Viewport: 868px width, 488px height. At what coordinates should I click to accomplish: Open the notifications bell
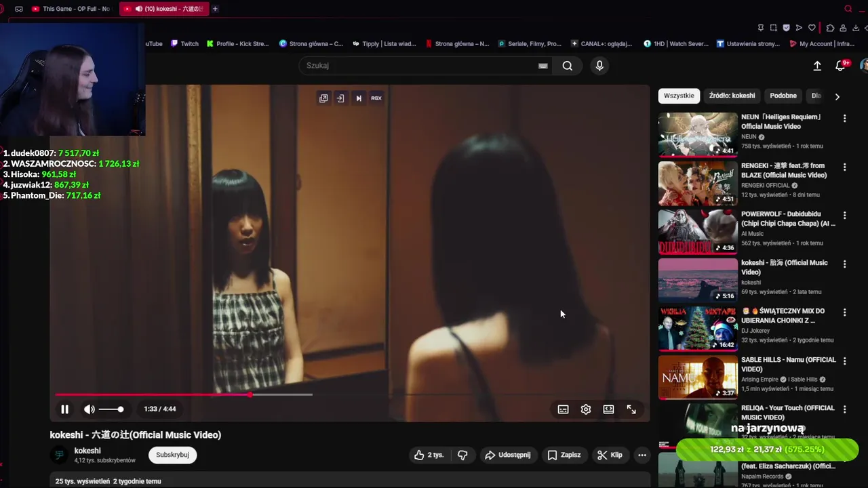point(840,66)
